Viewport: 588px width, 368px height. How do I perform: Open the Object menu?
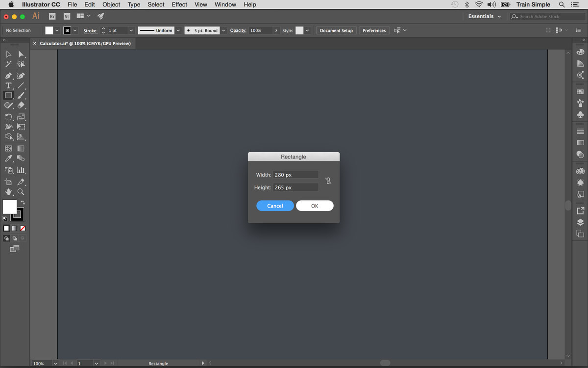(111, 4)
